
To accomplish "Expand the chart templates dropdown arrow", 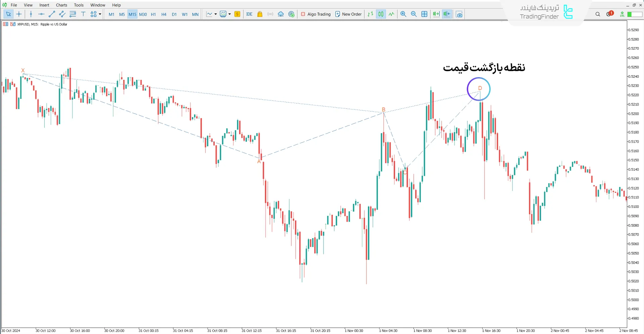I will pos(230,14).
